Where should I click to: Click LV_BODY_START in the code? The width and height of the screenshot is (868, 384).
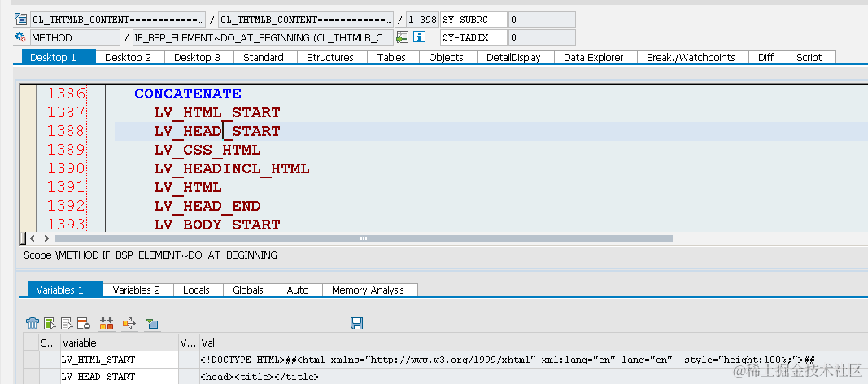(217, 225)
